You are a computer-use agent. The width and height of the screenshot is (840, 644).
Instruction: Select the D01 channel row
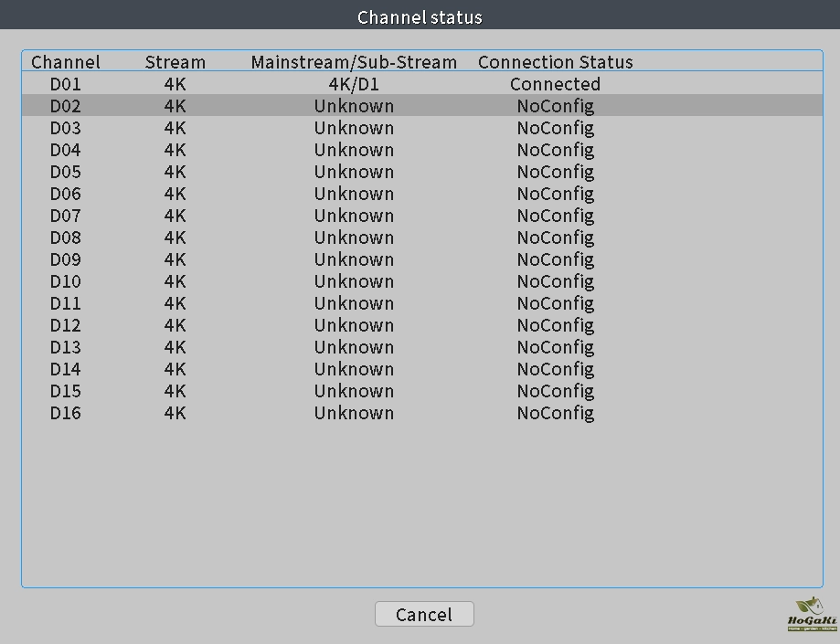tap(66, 84)
